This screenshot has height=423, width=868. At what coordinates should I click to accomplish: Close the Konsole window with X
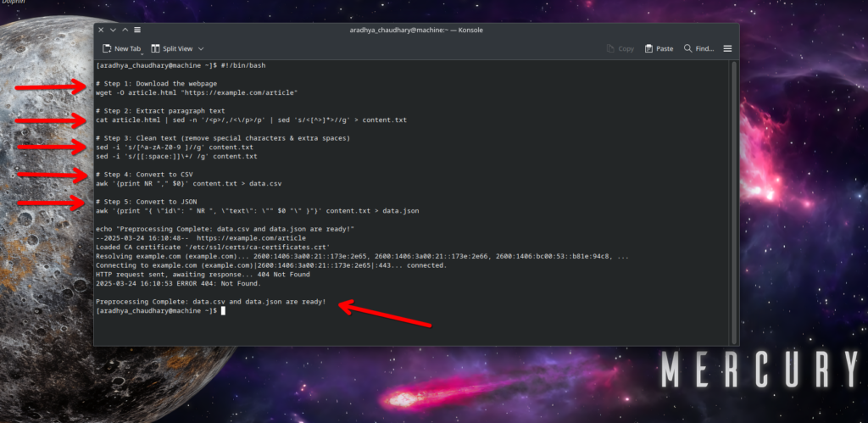(101, 30)
